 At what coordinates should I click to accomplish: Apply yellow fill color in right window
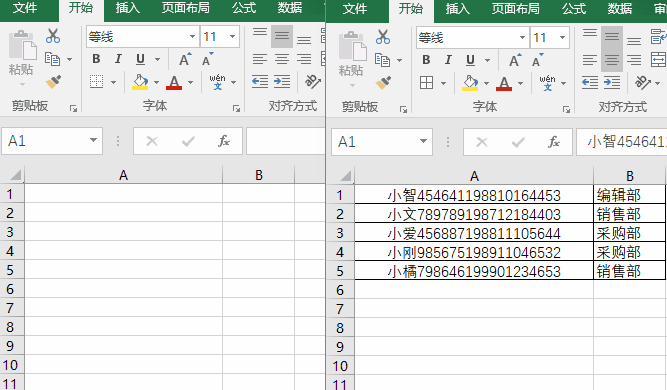click(470, 83)
